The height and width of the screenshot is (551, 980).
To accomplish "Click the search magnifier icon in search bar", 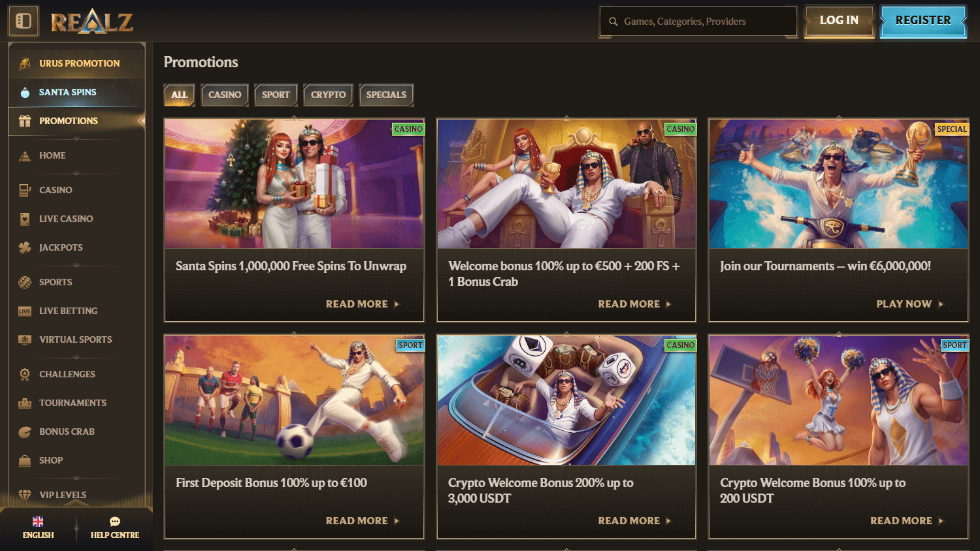I will tap(613, 21).
